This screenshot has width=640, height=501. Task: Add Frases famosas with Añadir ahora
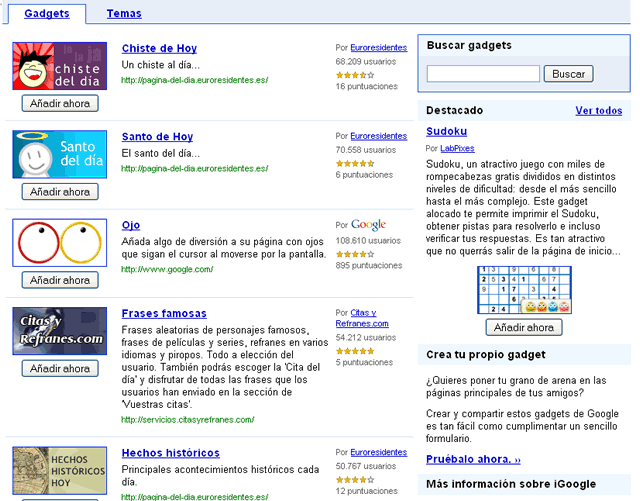click(x=60, y=368)
